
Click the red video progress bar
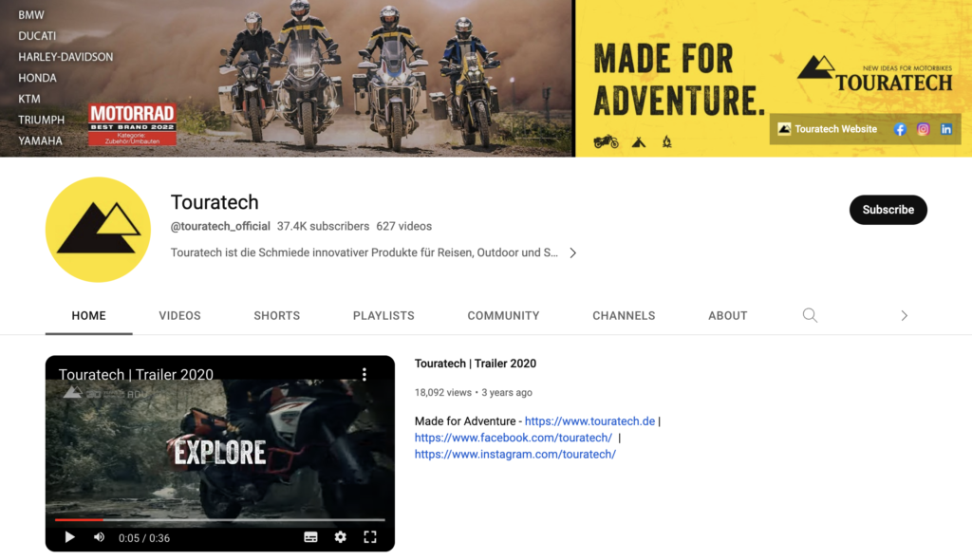pyautogui.click(x=81, y=519)
